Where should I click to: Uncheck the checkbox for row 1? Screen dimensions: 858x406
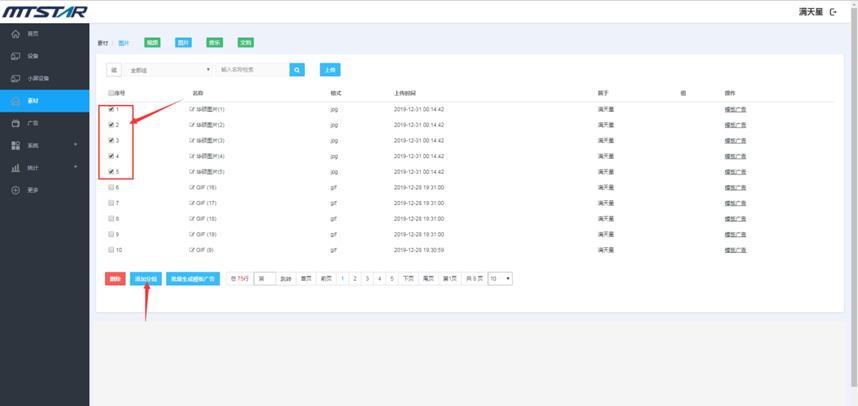pyautogui.click(x=111, y=109)
